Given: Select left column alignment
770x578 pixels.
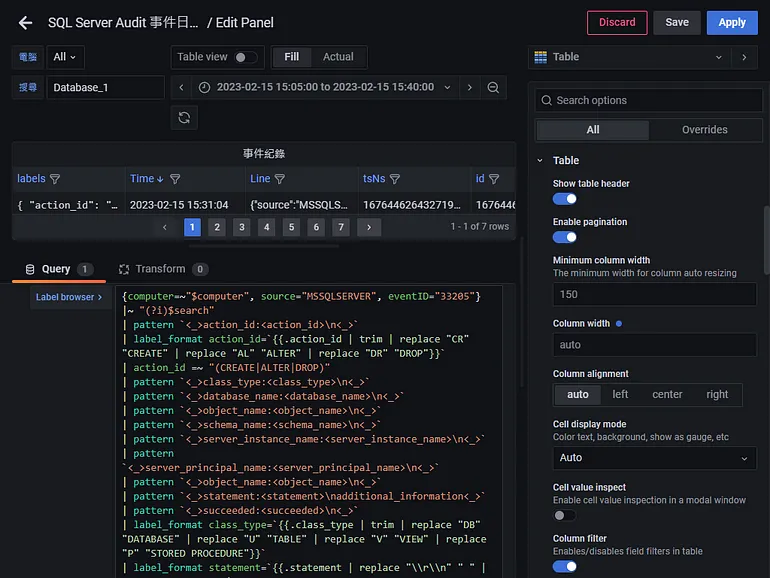Looking at the screenshot, I should pyautogui.click(x=620, y=394).
